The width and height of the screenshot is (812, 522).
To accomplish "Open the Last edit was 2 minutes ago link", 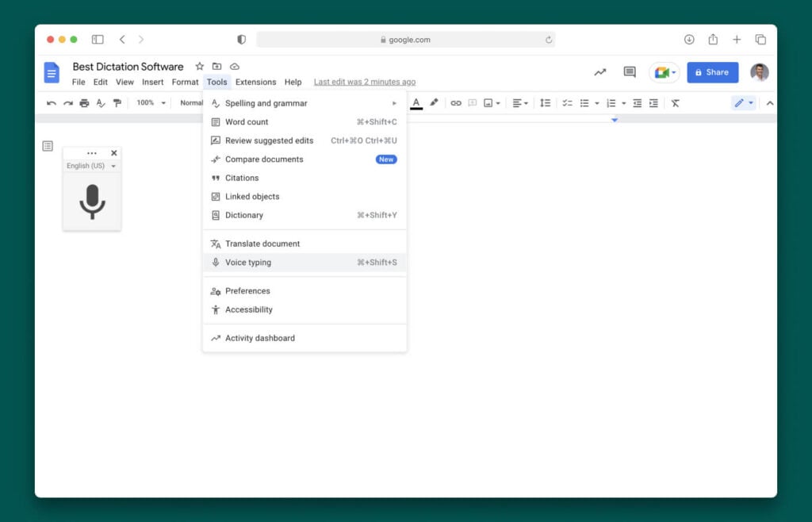I will pos(365,82).
